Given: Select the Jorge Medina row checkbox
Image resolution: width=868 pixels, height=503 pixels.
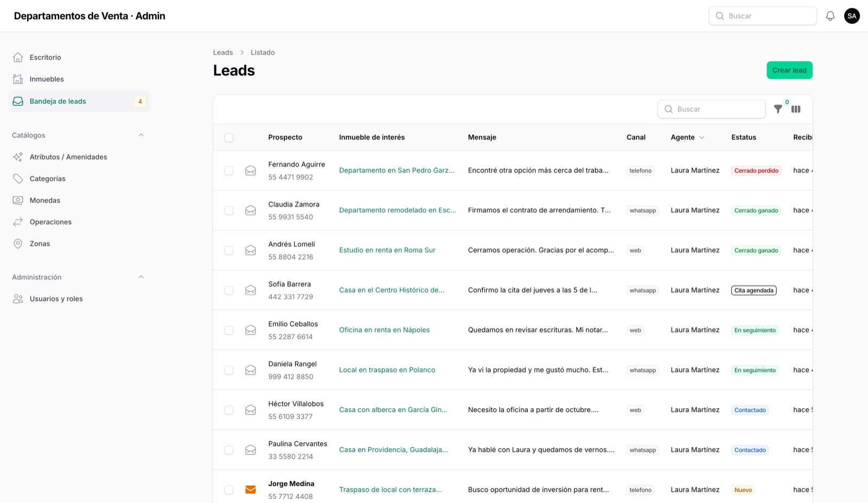Looking at the screenshot, I should pos(229,490).
